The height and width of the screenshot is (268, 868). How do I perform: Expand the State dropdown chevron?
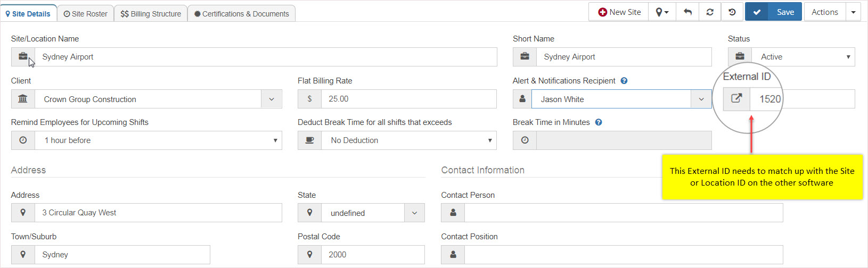pos(414,213)
